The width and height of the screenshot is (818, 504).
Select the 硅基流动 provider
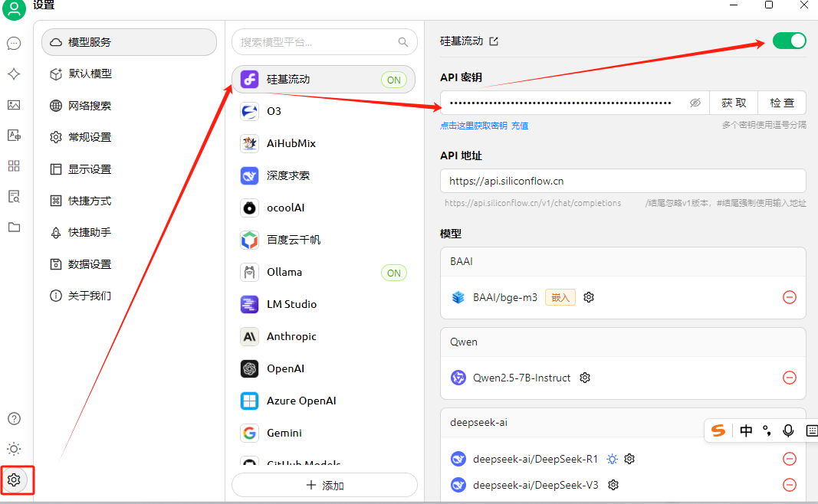[x=324, y=79]
